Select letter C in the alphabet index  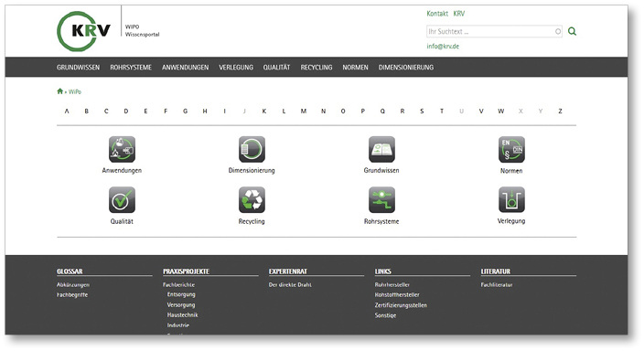(x=106, y=112)
